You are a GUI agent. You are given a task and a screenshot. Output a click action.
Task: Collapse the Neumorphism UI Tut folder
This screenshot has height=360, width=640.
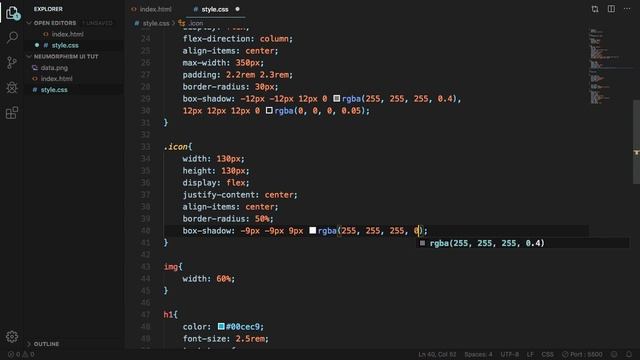tap(66, 56)
